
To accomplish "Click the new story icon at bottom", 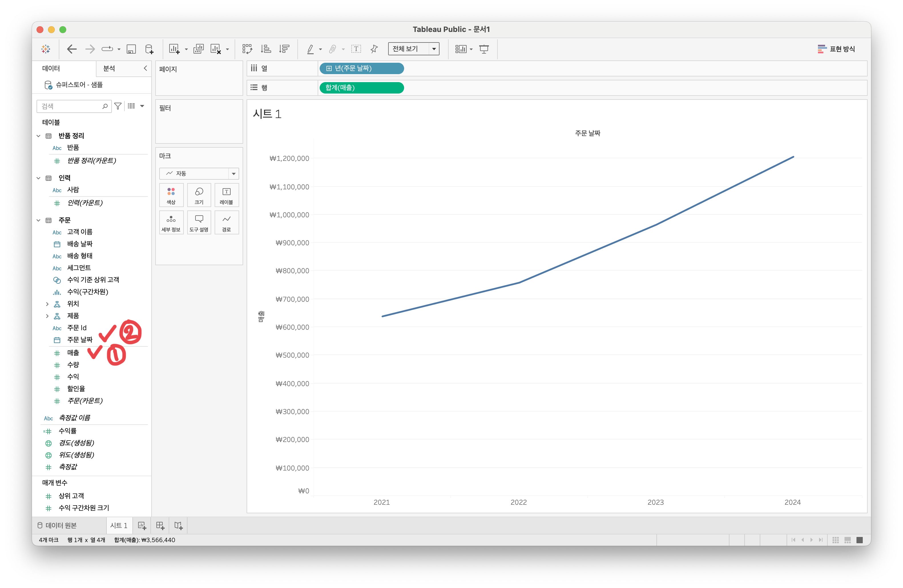I will click(178, 526).
